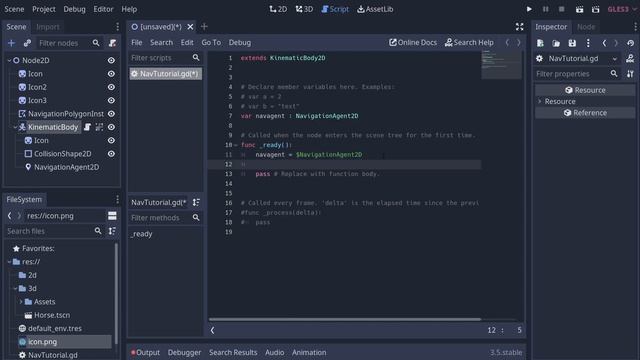The image size is (640, 360).
Task: Collapse the 3d folder
Action: (x=15, y=288)
